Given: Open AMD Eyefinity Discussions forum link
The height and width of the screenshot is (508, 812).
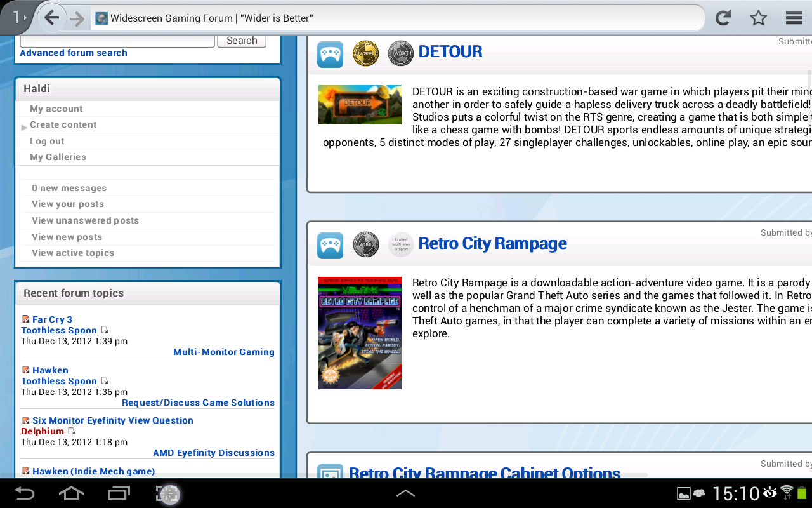Looking at the screenshot, I should [x=214, y=453].
